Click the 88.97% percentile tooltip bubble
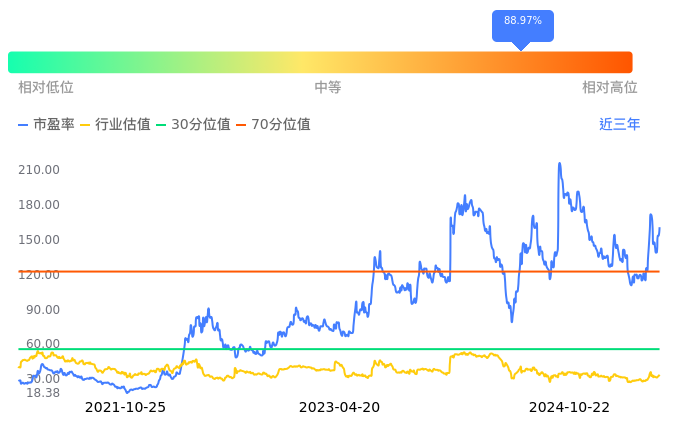This screenshot has height=442, width=686. (522, 22)
